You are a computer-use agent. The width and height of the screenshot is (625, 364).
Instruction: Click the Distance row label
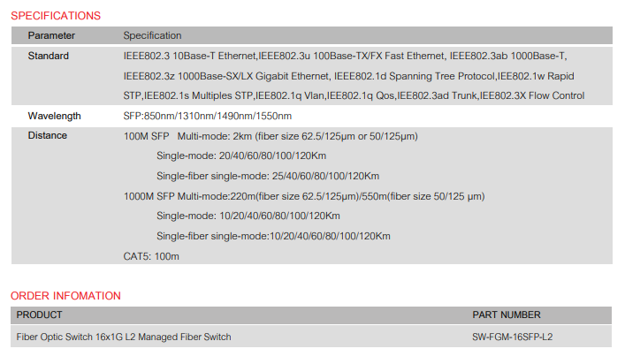point(47,136)
